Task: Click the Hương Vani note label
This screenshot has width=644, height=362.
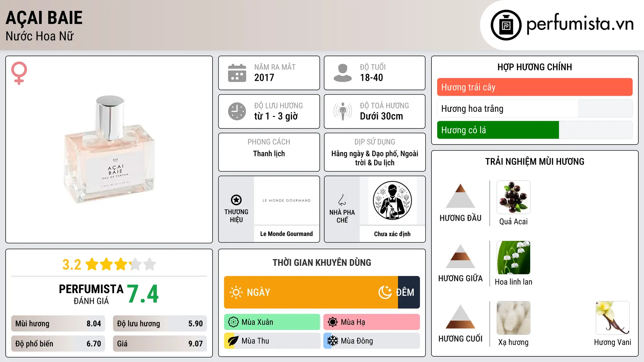Action: pos(613,342)
